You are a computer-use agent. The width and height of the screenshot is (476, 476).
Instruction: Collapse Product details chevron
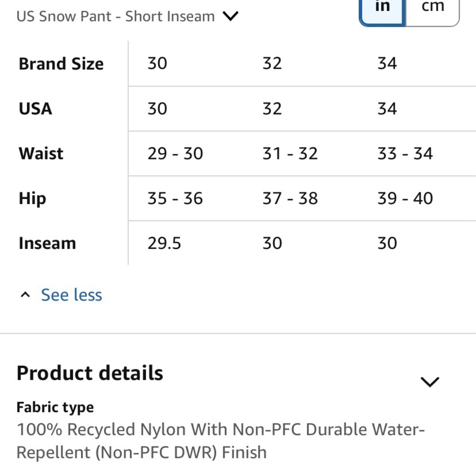(x=430, y=381)
